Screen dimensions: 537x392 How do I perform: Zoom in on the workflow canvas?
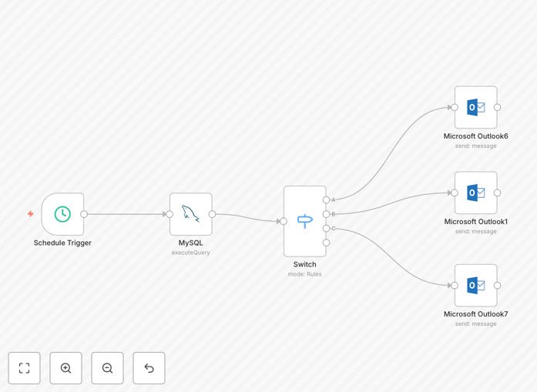65,368
